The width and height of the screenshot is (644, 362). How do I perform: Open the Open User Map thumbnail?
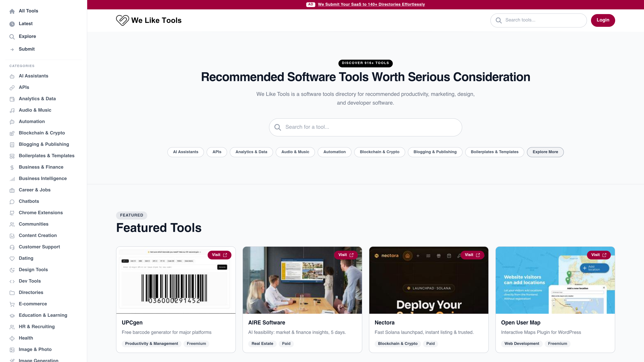[x=555, y=280]
